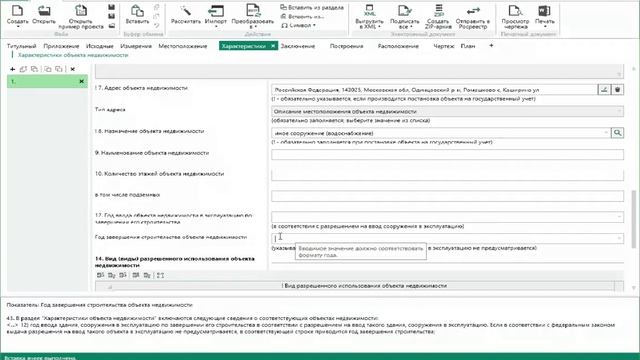Screen dimensions: 640x360
Task: Click the address delete trash button
Action: [x=618, y=89]
